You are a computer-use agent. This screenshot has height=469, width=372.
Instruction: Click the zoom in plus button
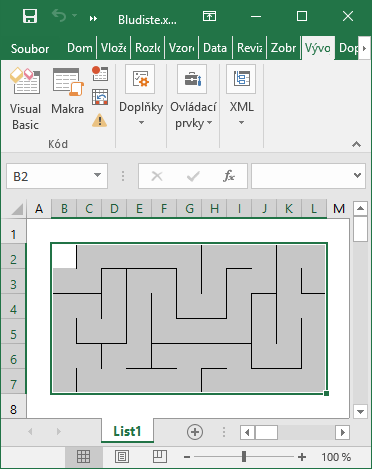pos(302,457)
